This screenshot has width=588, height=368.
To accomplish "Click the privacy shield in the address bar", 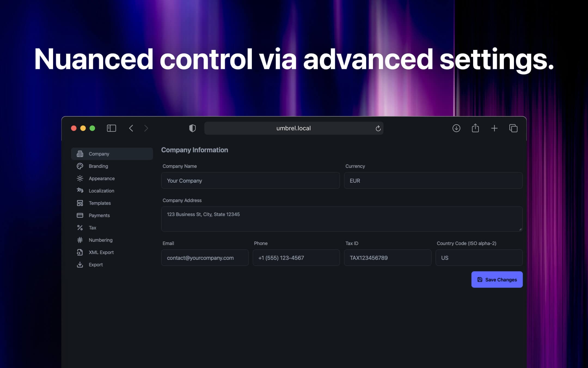I will [192, 128].
